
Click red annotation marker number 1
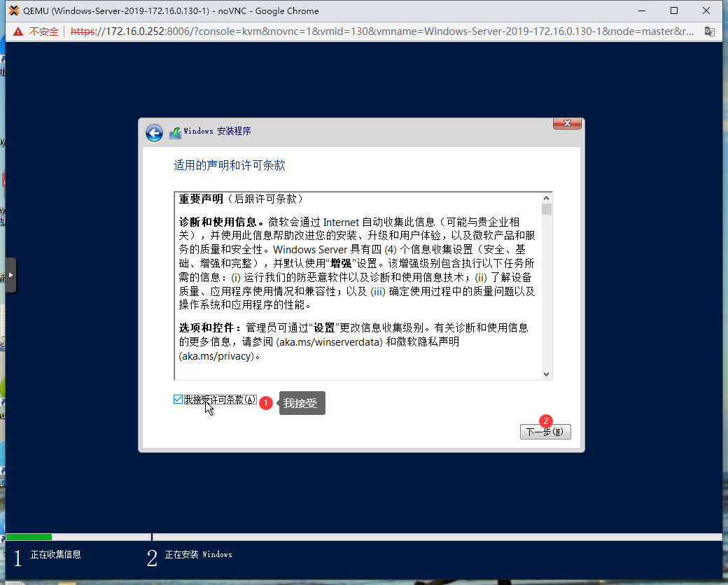coord(265,403)
